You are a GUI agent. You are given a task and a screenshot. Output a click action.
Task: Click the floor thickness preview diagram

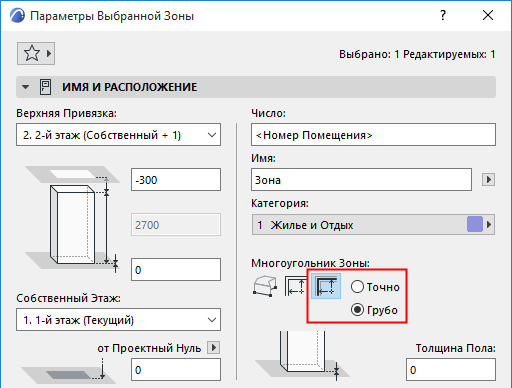pyautogui.click(x=302, y=356)
